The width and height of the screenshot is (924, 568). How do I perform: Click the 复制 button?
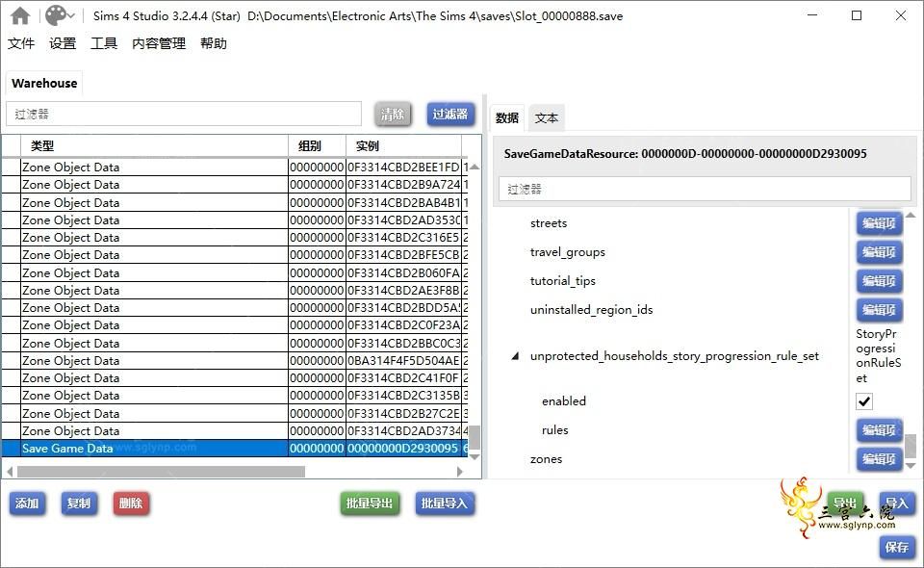pos(79,503)
